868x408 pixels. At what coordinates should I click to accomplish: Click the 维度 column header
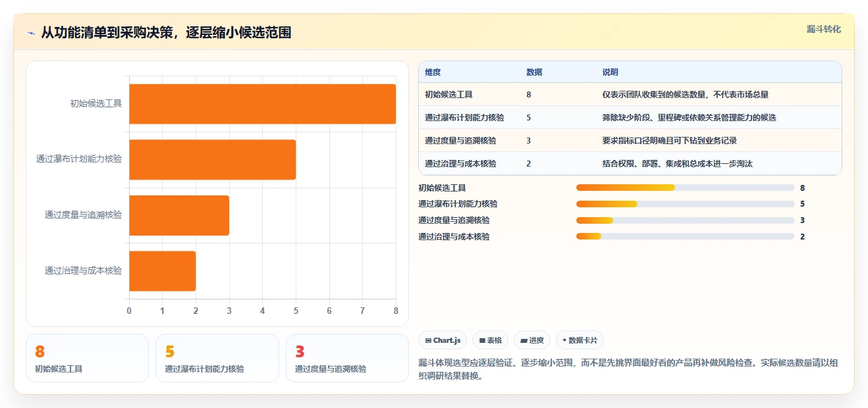[x=433, y=72]
